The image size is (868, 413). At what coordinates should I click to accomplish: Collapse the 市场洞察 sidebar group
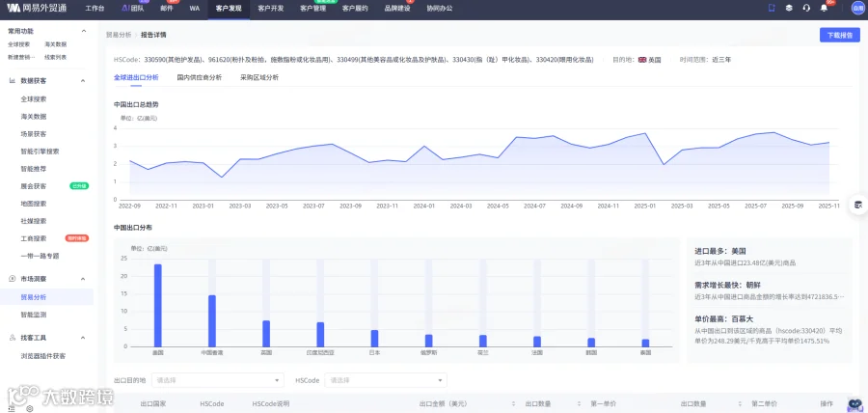83,279
